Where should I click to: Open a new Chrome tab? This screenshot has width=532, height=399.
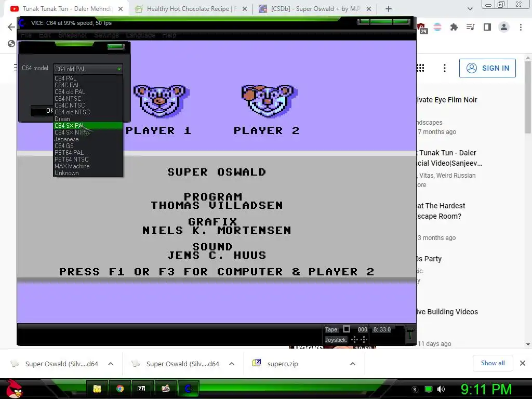point(389,9)
